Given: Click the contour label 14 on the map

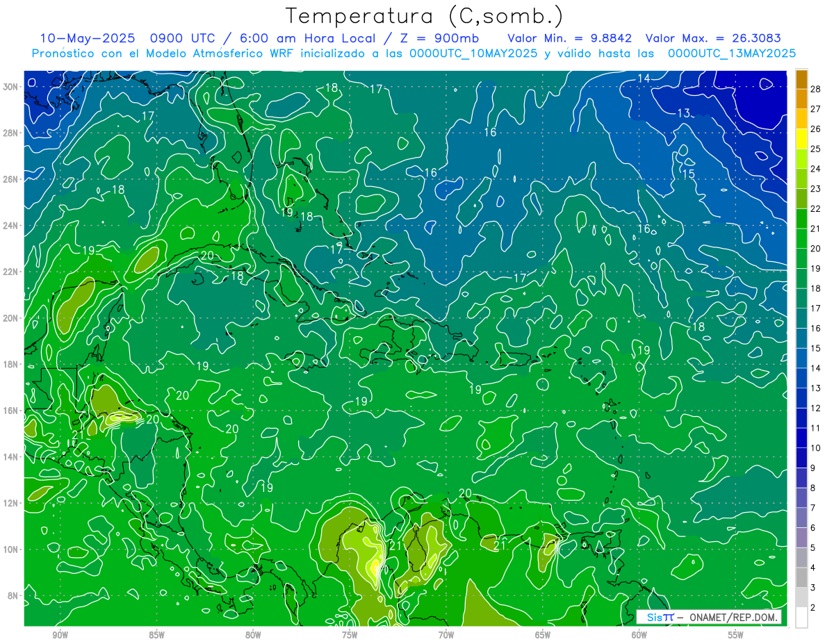Looking at the screenshot, I should (x=644, y=79).
